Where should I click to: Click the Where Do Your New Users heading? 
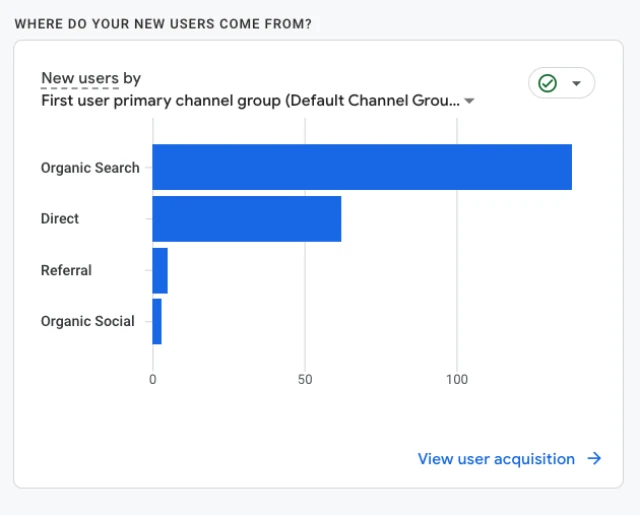click(162, 23)
